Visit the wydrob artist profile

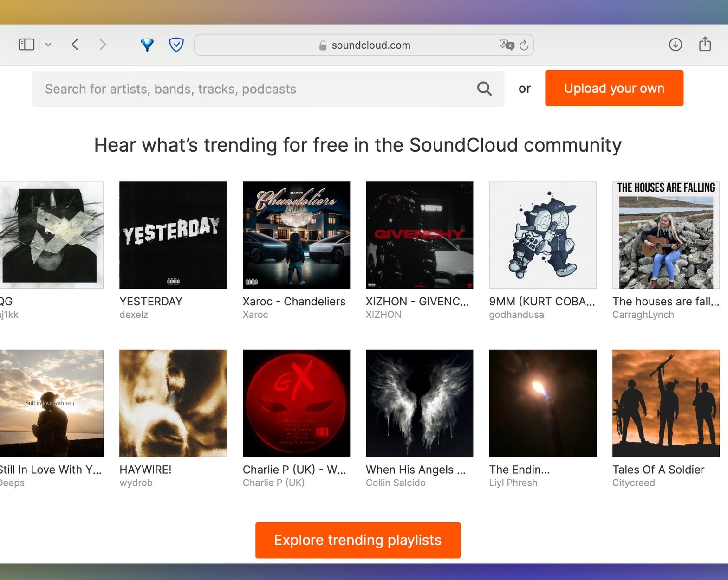(x=136, y=483)
